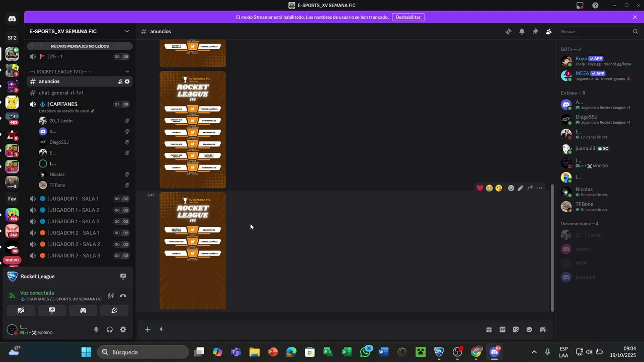
Task: Open apps launcher controller icon in message bar
Action: coord(542,330)
